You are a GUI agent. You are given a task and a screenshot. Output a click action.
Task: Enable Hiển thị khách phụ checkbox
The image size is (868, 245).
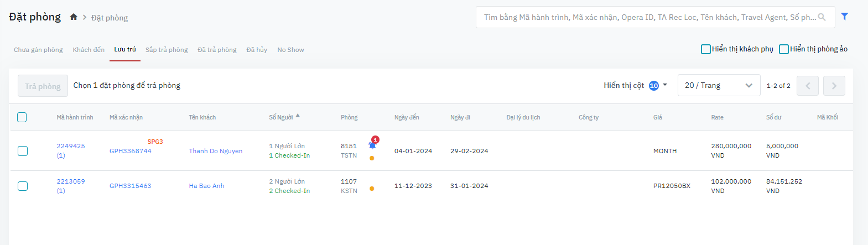tap(706, 49)
